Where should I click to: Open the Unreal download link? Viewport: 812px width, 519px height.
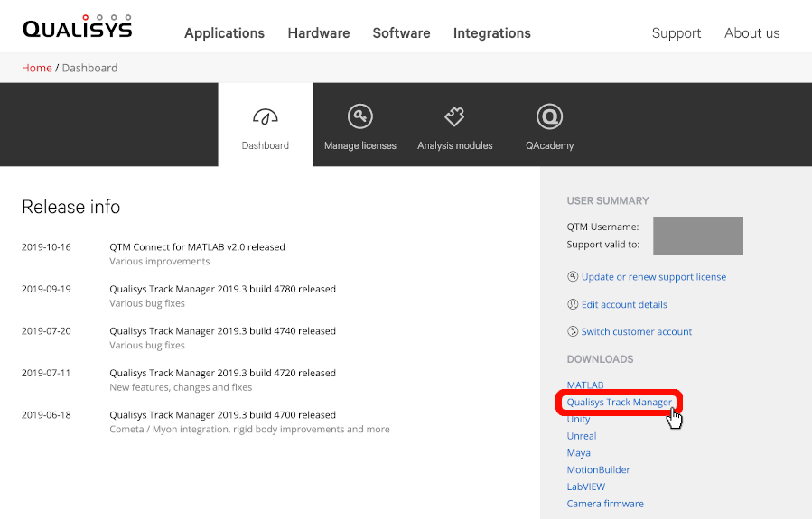pos(582,436)
